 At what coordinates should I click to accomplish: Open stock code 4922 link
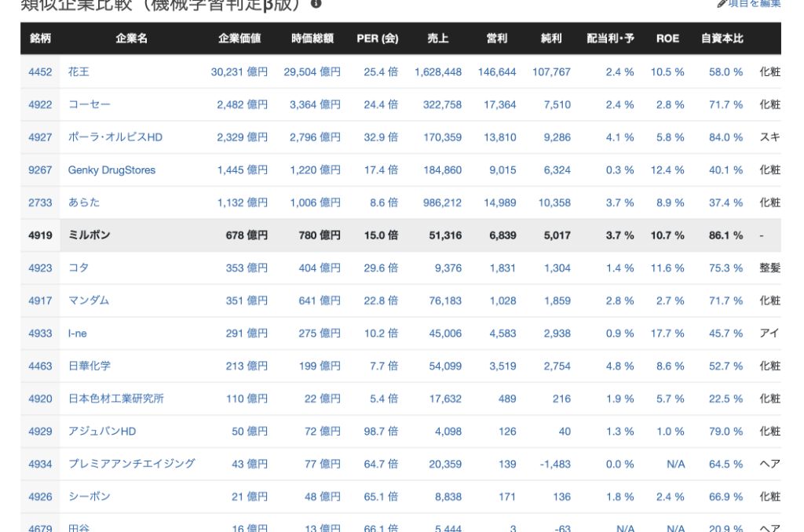tap(40, 104)
